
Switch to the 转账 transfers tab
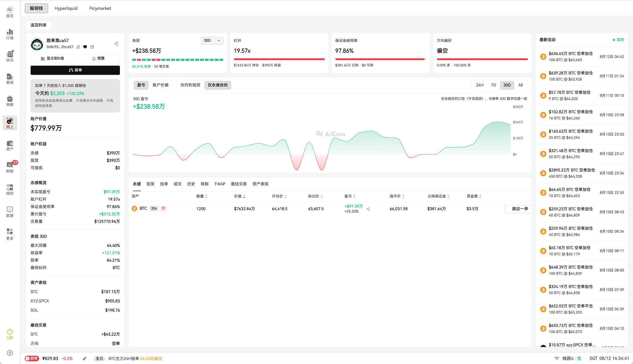pos(205,184)
